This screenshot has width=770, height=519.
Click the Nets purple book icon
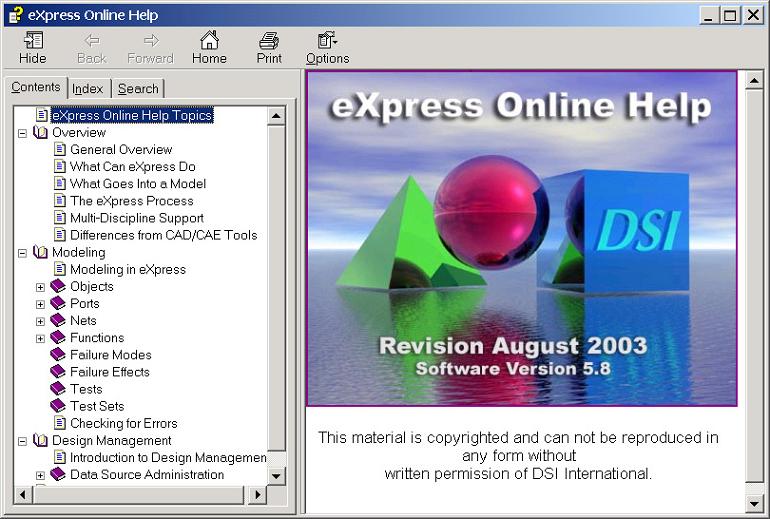(58, 321)
